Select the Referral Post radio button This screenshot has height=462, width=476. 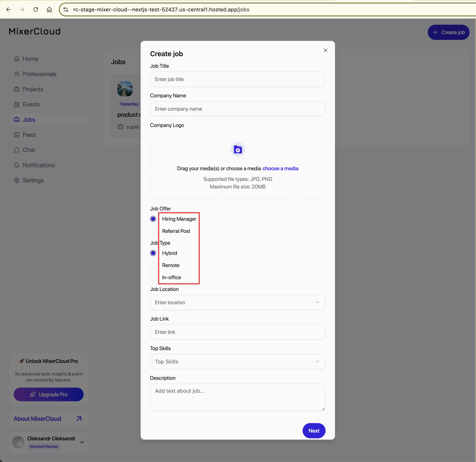click(x=153, y=231)
